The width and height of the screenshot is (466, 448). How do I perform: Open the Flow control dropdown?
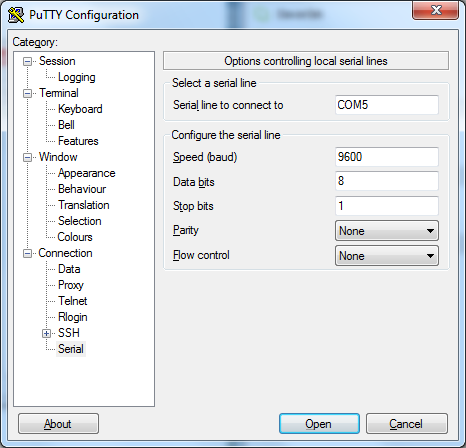tap(387, 256)
